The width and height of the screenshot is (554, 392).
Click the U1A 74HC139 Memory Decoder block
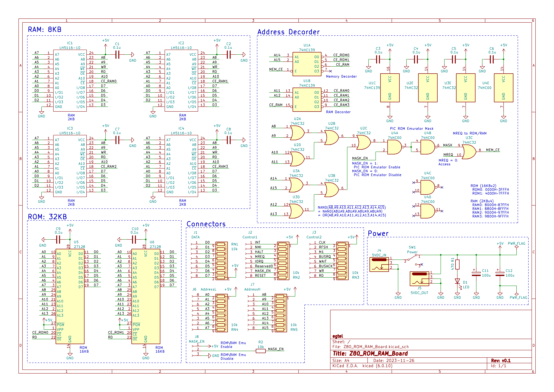coord(307,64)
